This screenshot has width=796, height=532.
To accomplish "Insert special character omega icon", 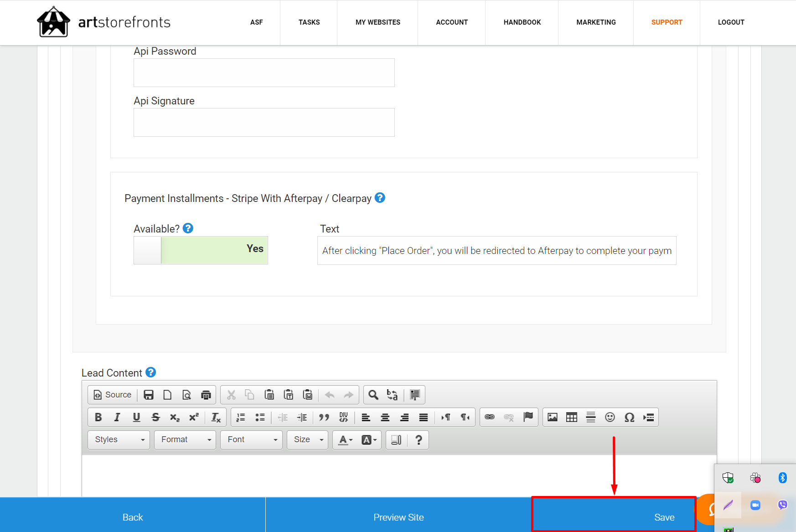I will click(629, 417).
